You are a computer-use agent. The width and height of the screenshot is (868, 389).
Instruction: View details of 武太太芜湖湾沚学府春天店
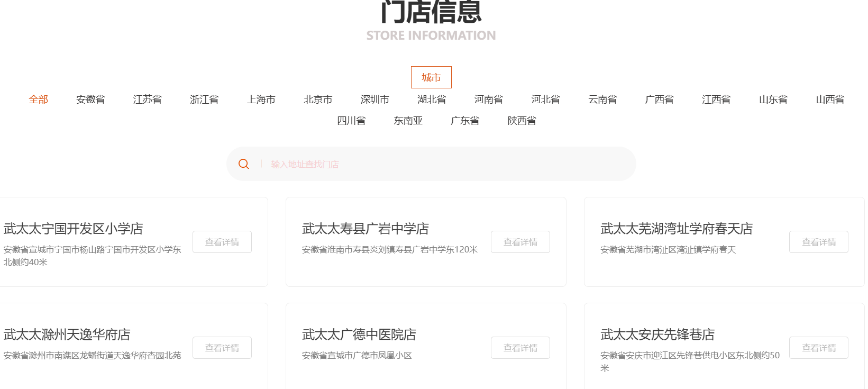click(818, 242)
